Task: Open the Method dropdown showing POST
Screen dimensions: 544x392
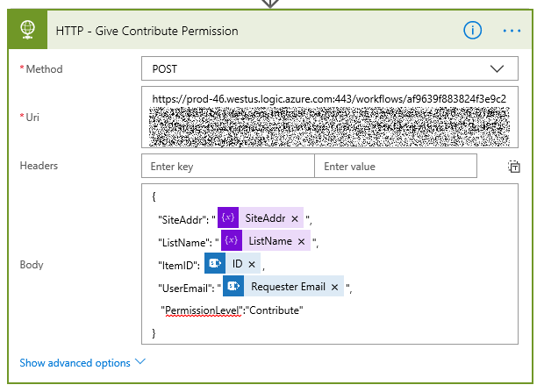Action: [330, 68]
